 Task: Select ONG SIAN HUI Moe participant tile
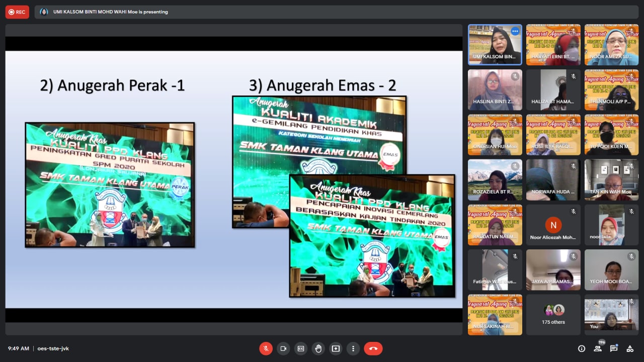(x=495, y=135)
